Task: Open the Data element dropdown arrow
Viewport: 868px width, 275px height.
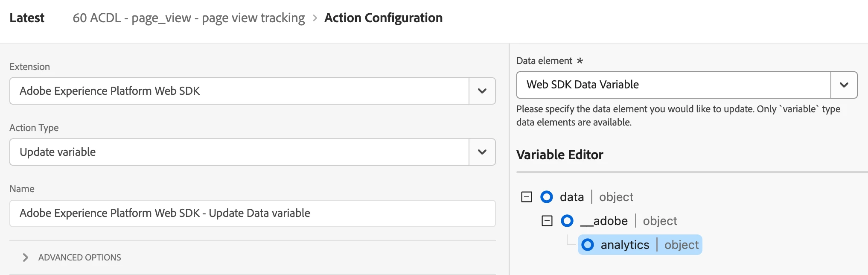Action: click(844, 85)
